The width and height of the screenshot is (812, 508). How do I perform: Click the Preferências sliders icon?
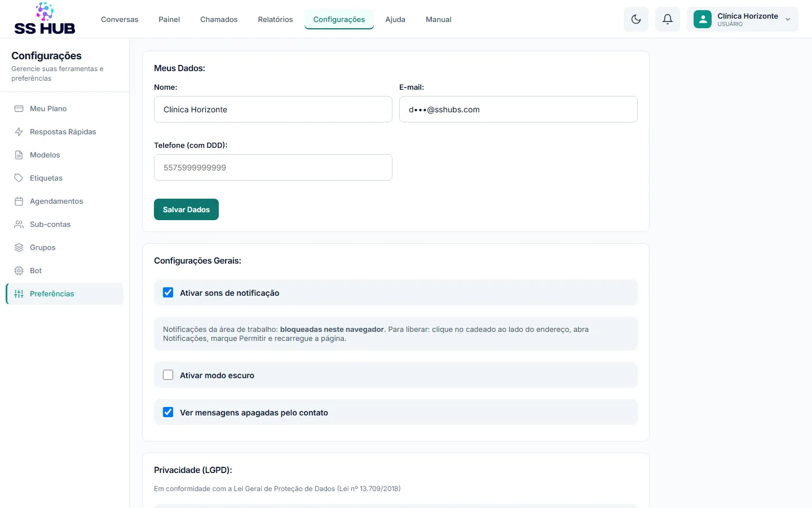tap(19, 294)
